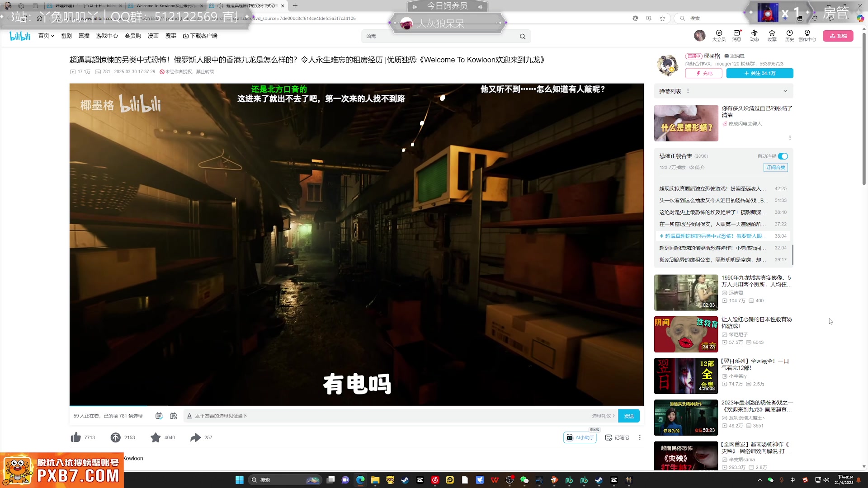Open the 翌日系列 12部 video thumbnail
868x488 pixels.
pyautogui.click(x=686, y=376)
